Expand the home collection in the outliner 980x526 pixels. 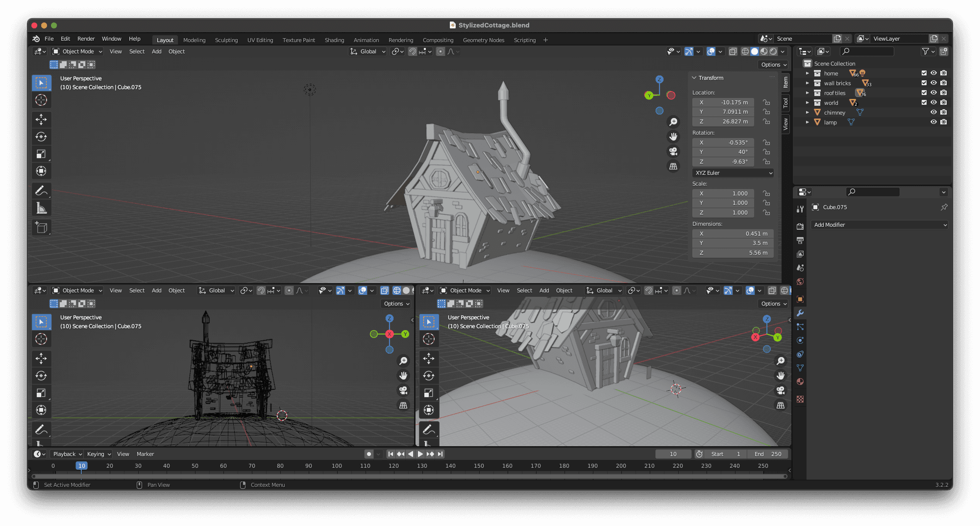(807, 73)
